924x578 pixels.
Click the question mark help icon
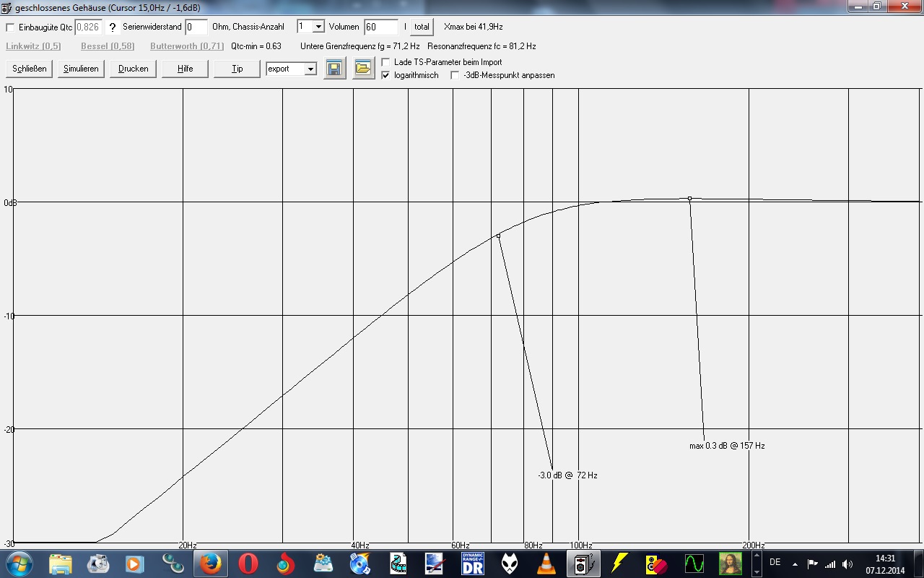(113, 27)
